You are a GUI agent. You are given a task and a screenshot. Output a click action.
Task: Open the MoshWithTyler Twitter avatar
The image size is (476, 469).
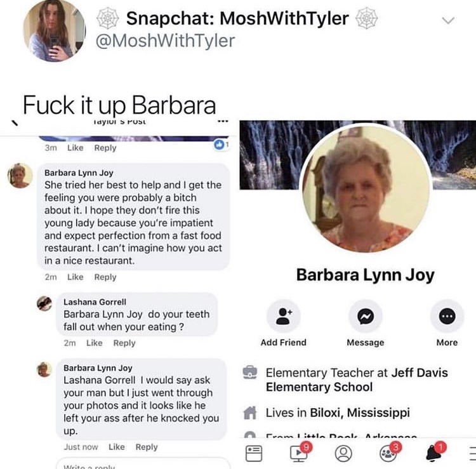coord(54,30)
